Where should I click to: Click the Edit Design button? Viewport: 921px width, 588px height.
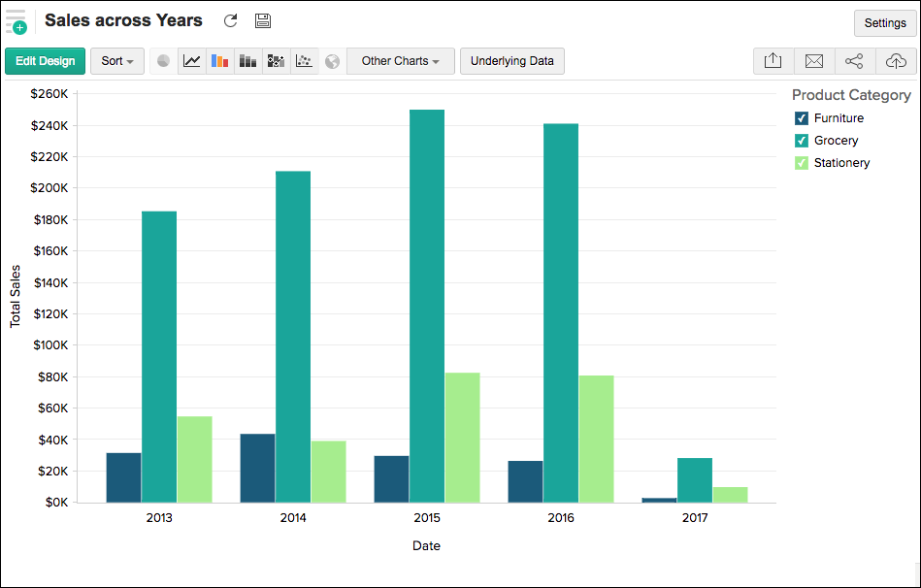pyautogui.click(x=46, y=61)
